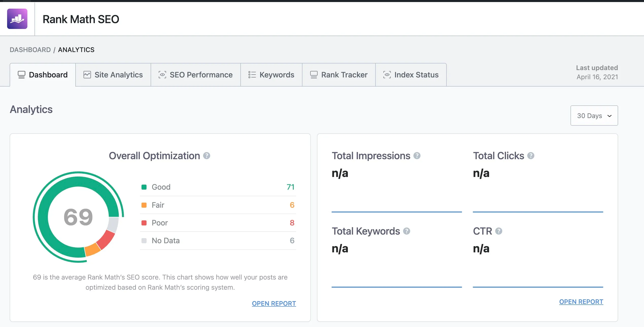Click the help icon beside Overall Optimization
This screenshot has width=644, height=327.
207,156
